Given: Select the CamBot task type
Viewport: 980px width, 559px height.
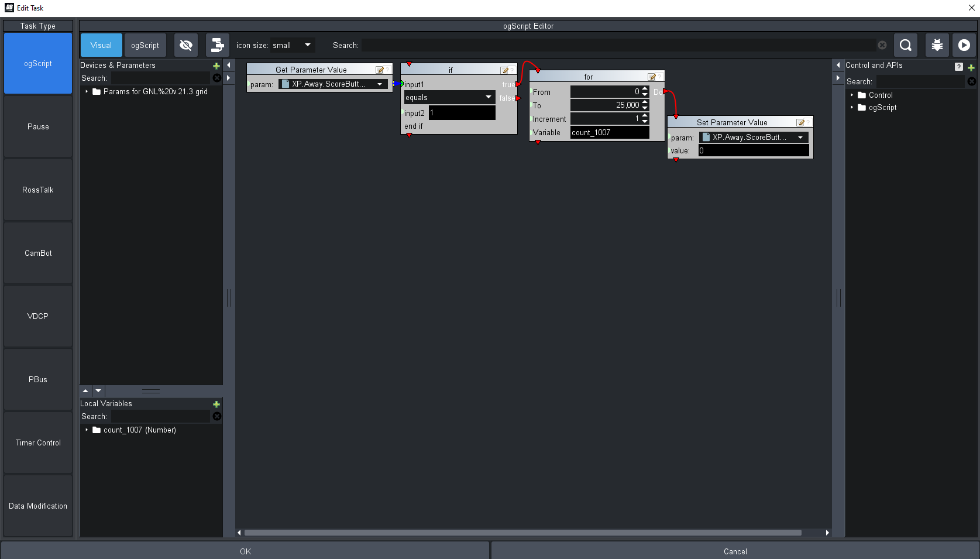Looking at the screenshot, I should [x=38, y=253].
